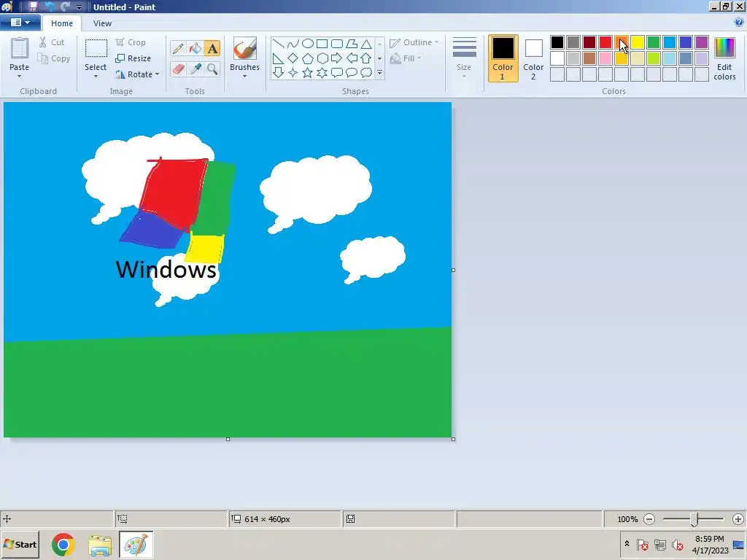Pick the purple color swatch
The width and height of the screenshot is (747, 560).
tap(701, 42)
